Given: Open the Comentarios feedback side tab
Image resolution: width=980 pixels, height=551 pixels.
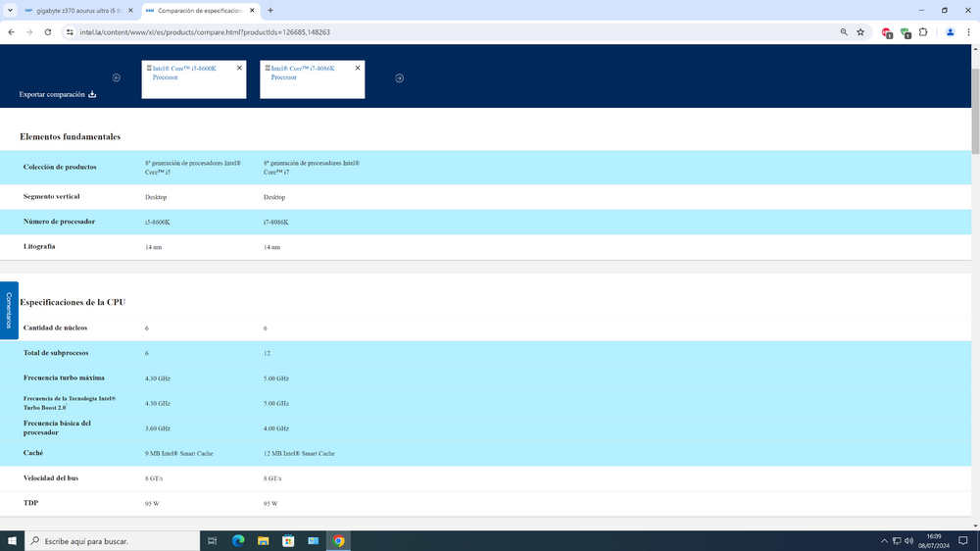Looking at the screenshot, I should [9, 310].
